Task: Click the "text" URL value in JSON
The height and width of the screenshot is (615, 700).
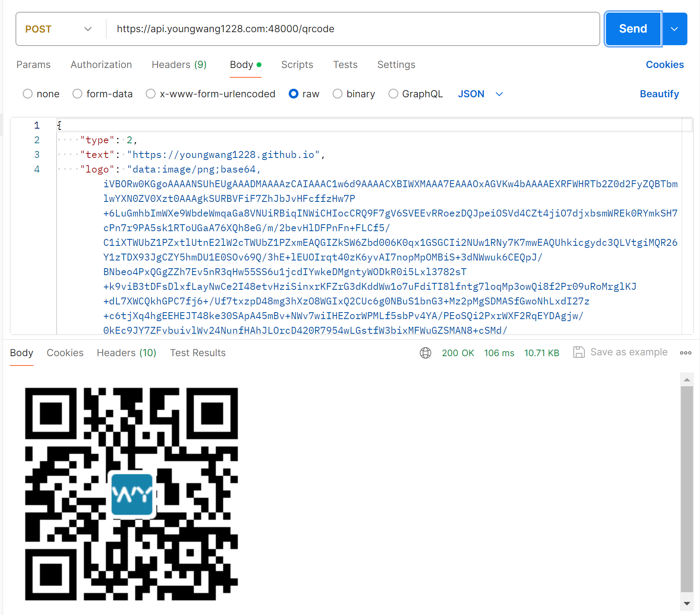Action: (224, 155)
